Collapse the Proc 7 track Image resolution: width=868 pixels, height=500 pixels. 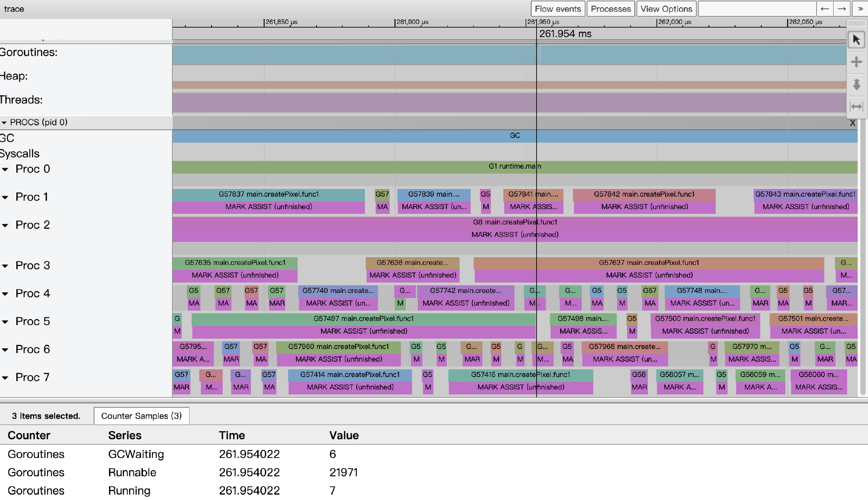tap(5, 377)
